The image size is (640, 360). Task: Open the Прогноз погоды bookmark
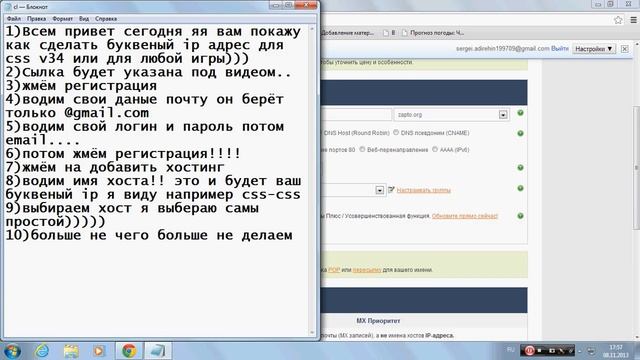click(x=433, y=33)
